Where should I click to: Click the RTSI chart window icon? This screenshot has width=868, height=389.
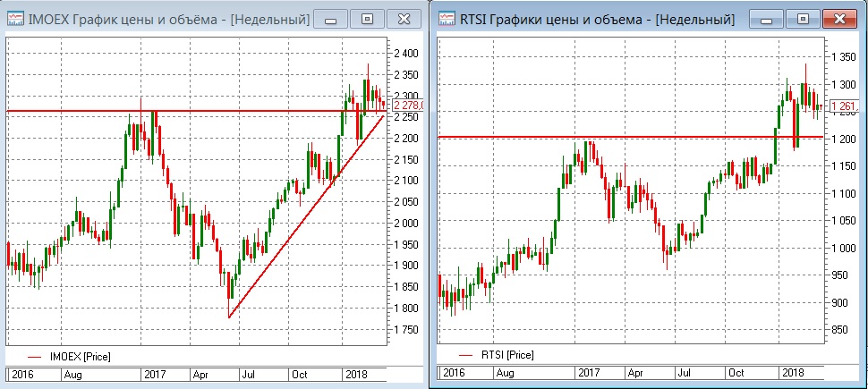coord(447,19)
